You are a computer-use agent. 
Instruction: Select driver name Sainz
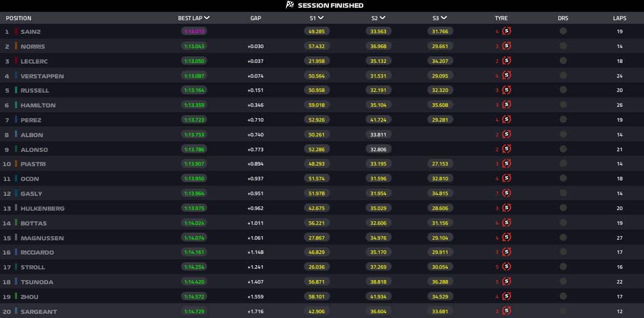(x=30, y=31)
